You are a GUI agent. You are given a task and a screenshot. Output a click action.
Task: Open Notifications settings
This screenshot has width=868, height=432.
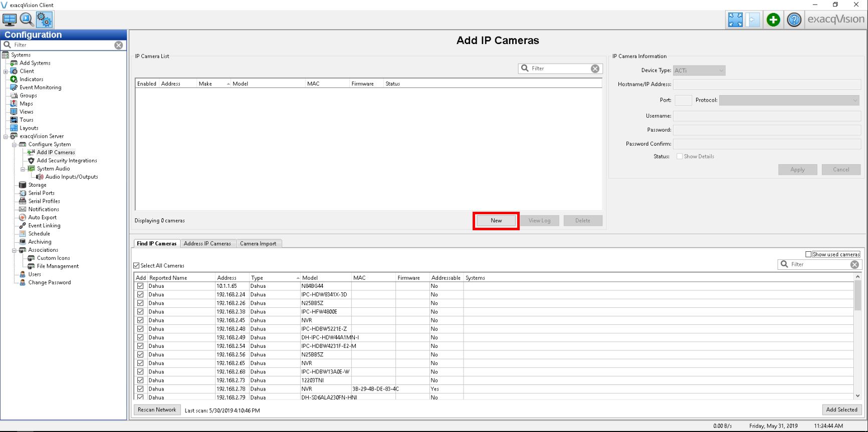point(44,209)
